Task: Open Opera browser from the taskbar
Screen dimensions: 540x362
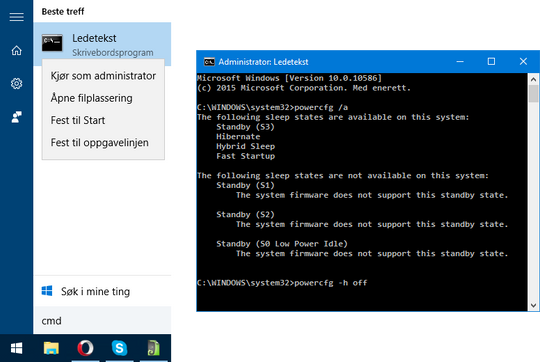Action: tap(85, 348)
